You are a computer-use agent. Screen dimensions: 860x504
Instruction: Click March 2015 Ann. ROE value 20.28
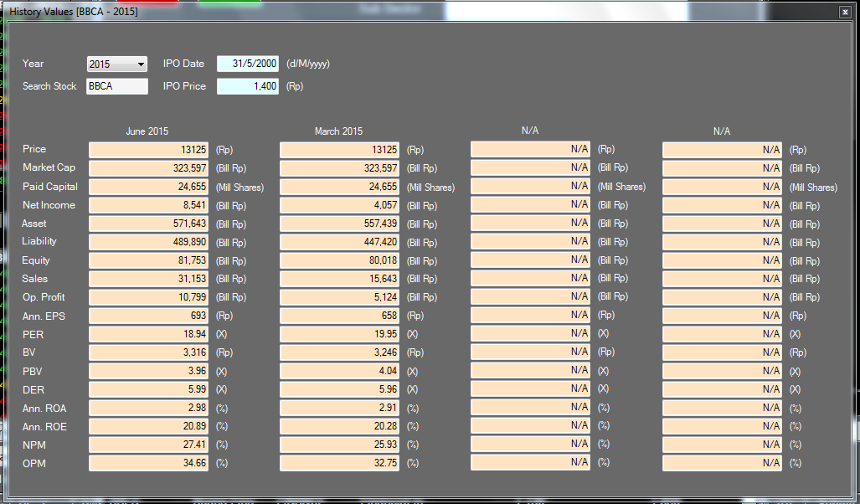[339, 426]
